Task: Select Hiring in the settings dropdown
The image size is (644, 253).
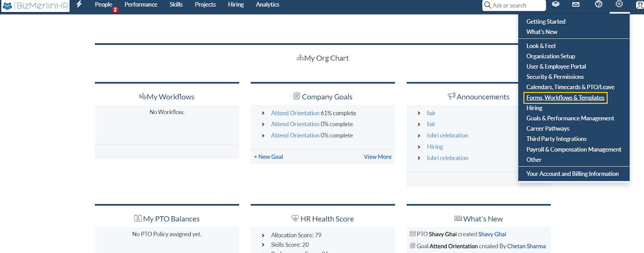Action: click(534, 108)
